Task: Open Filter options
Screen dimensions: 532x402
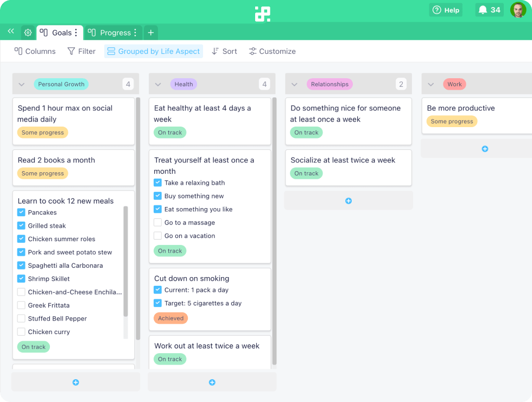Action: 81,51
